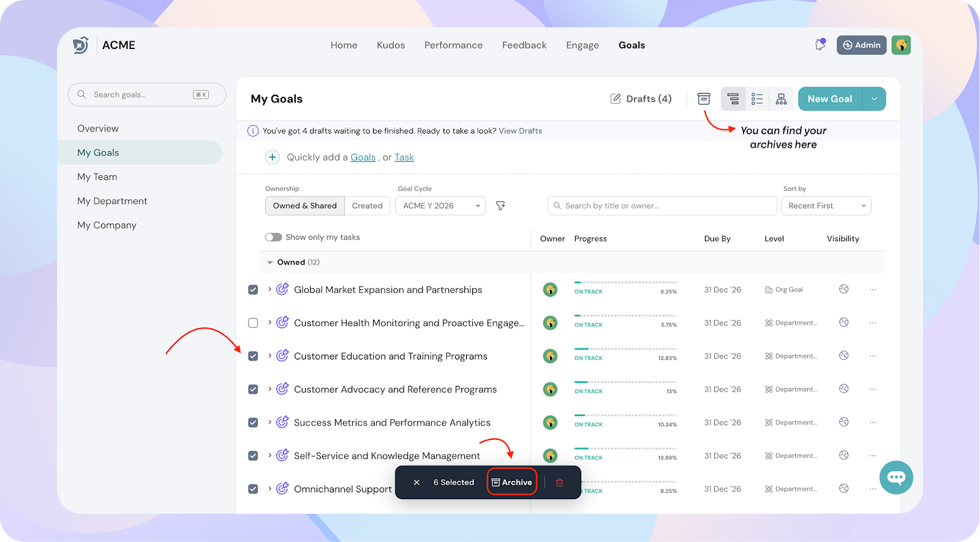This screenshot has width=980, height=542.
Task: Open the New Goal dropdown arrow
Action: click(874, 99)
